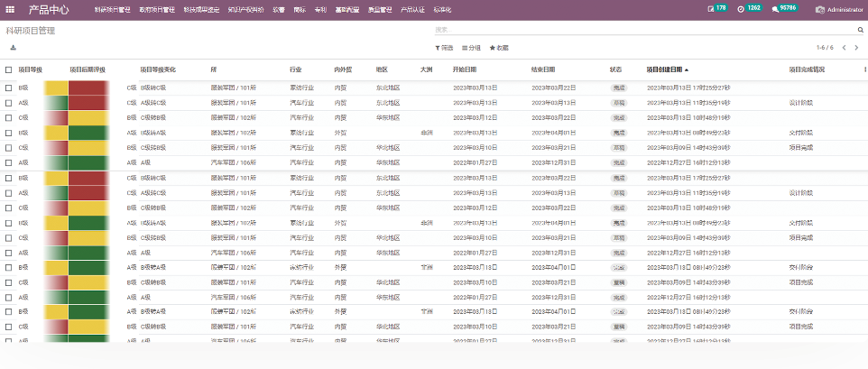Open the 标准化 menu item

pyautogui.click(x=443, y=9)
